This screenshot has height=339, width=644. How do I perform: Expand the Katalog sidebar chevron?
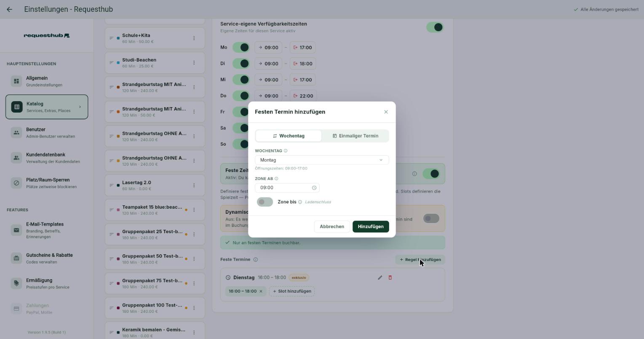[80, 107]
